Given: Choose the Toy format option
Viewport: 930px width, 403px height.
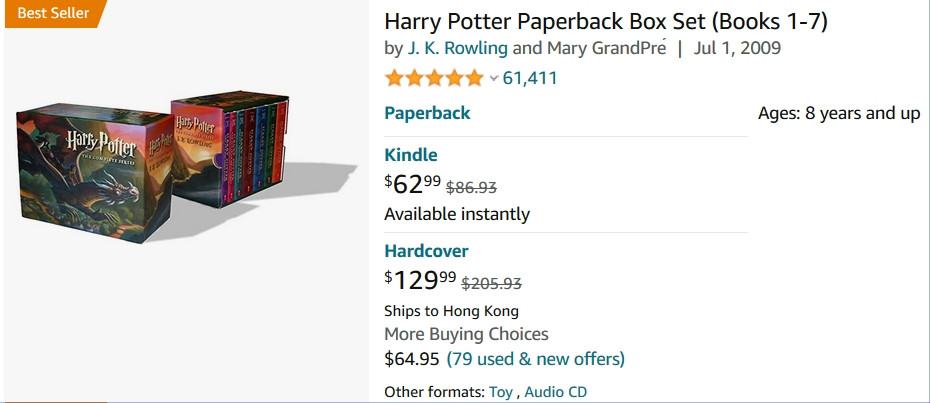Looking at the screenshot, I should click(500, 392).
